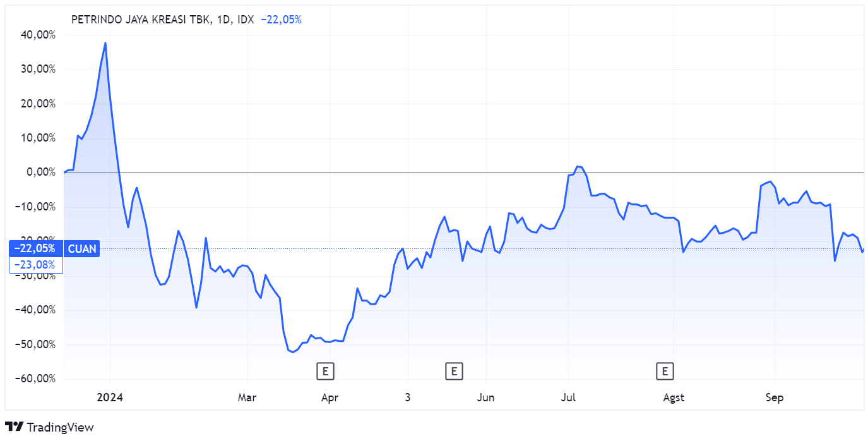
Task: Open the earnings marker near Apr
Action: point(325,371)
